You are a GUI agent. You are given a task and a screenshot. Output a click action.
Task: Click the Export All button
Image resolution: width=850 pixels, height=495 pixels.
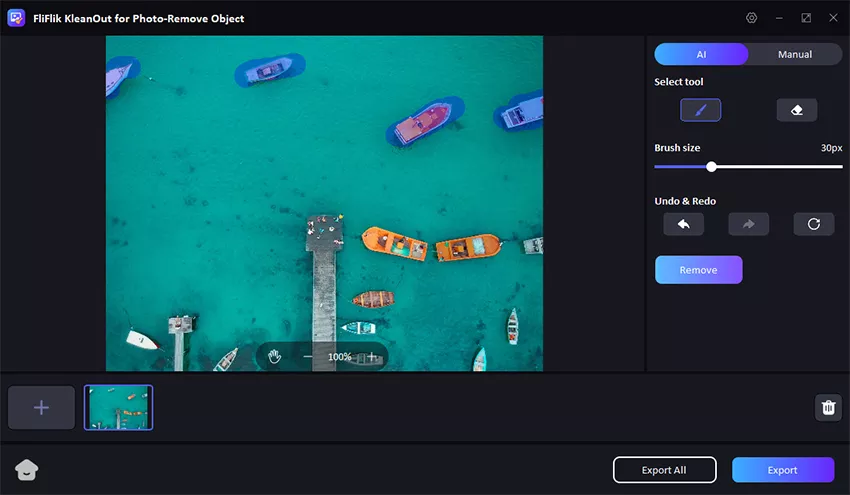(664, 470)
